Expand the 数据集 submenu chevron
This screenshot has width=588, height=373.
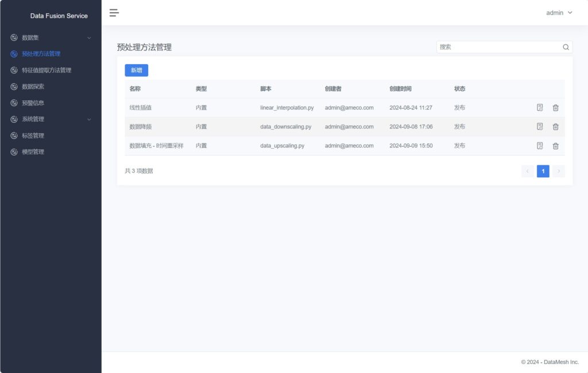click(x=89, y=38)
